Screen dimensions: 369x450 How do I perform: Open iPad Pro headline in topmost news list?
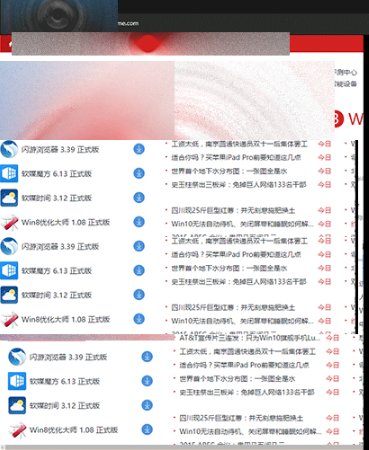pyautogui.click(x=236, y=157)
